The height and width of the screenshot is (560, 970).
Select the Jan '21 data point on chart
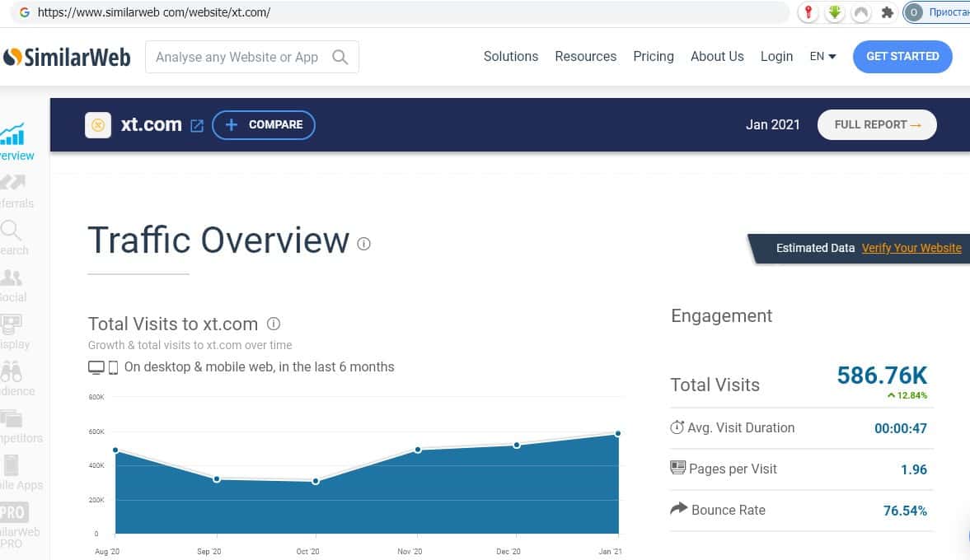(x=617, y=433)
